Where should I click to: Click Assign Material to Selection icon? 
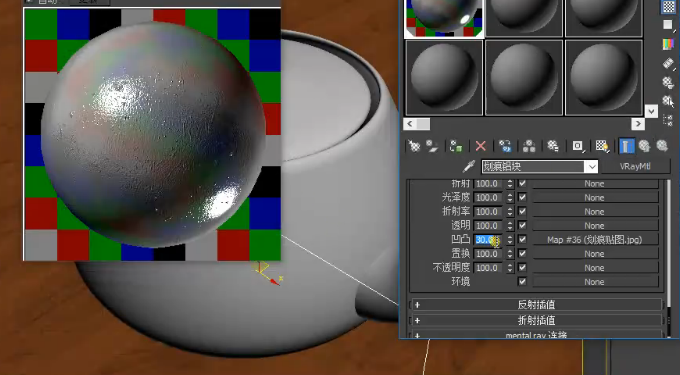click(x=456, y=146)
